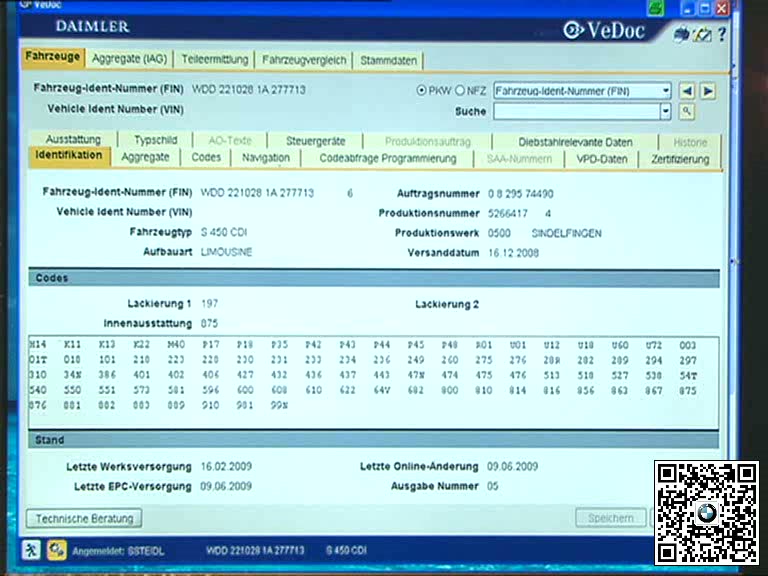Screen dimensions: 768x576
Task: Open the Diebstahlrelevante Daten sub-tab
Action: tap(576, 143)
